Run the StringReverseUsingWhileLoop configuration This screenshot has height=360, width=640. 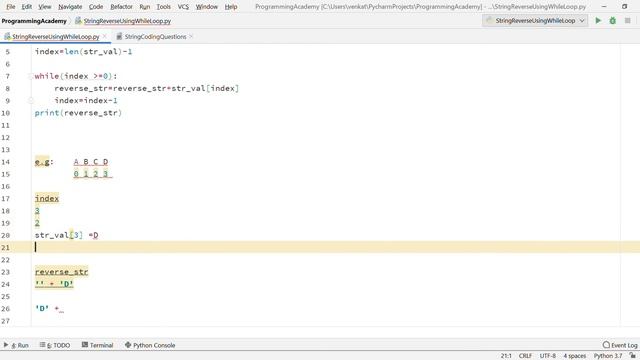pos(598,20)
